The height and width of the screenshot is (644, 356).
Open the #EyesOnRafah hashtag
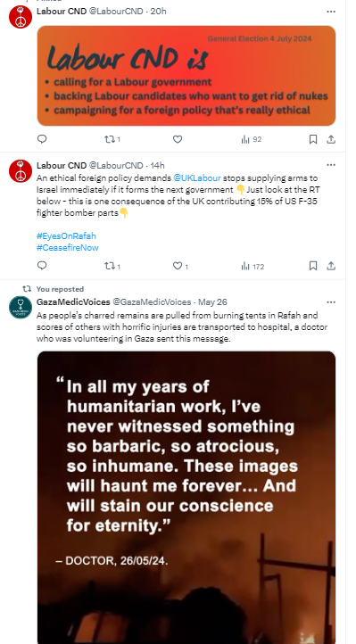point(66,235)
